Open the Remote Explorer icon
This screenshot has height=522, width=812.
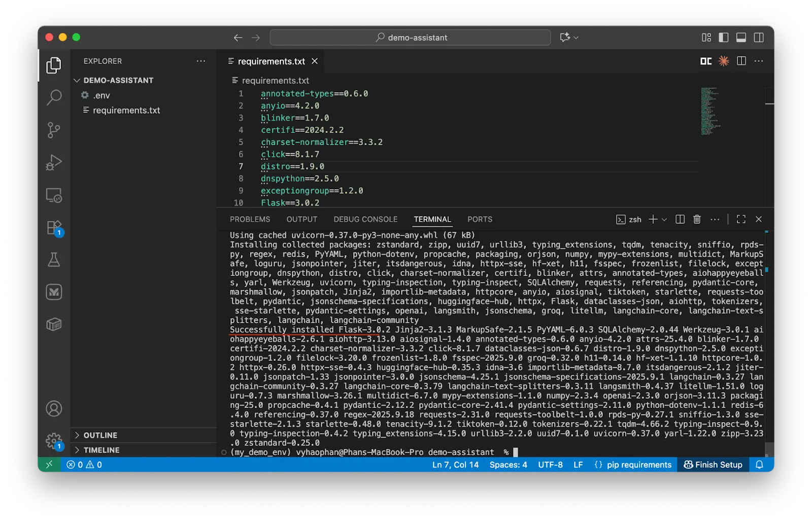coord(54,195)
